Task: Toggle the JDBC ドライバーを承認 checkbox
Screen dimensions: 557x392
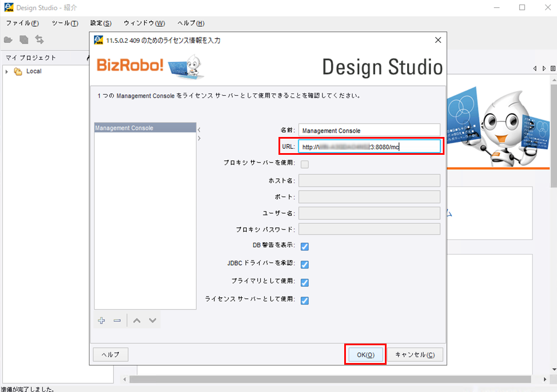Action: [x=305, y=264]
